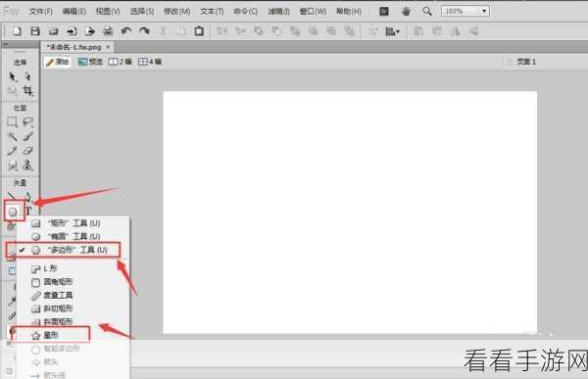Click the Cut scissors icon
Viewport: 588px width, 379px height.
pos(163,31)
